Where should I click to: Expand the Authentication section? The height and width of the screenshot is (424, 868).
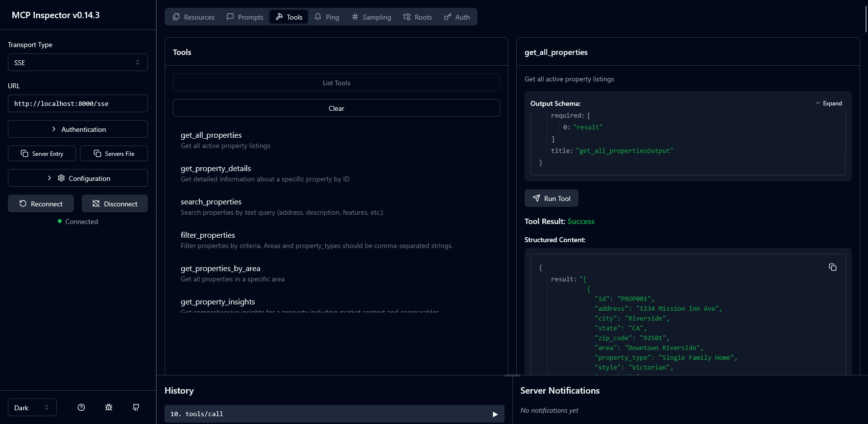[78, 129]
